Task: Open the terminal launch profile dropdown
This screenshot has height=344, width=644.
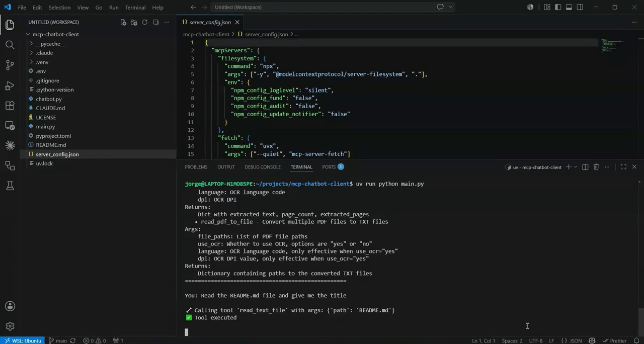Action: pyautogui.click(x=576, y=167)
